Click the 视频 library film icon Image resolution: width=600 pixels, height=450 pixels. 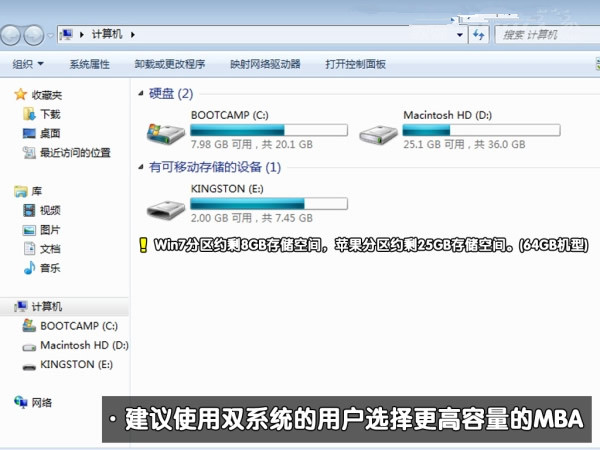click(29, 210)
